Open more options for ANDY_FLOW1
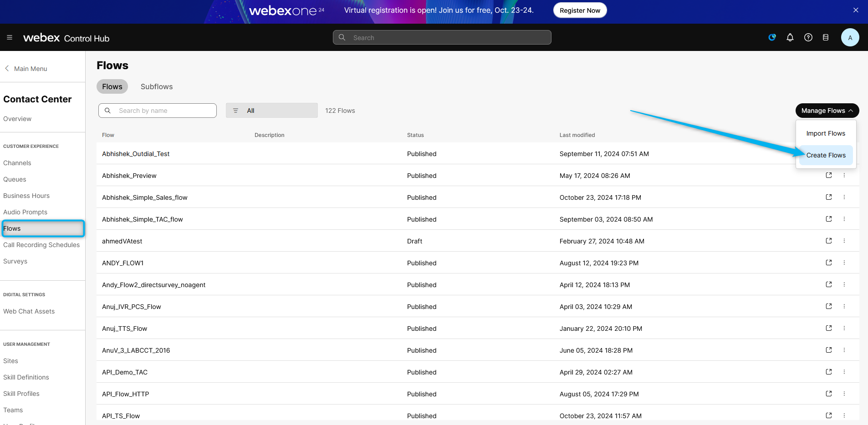Viewport: 868px width, 425px height. tap(844, 263)
